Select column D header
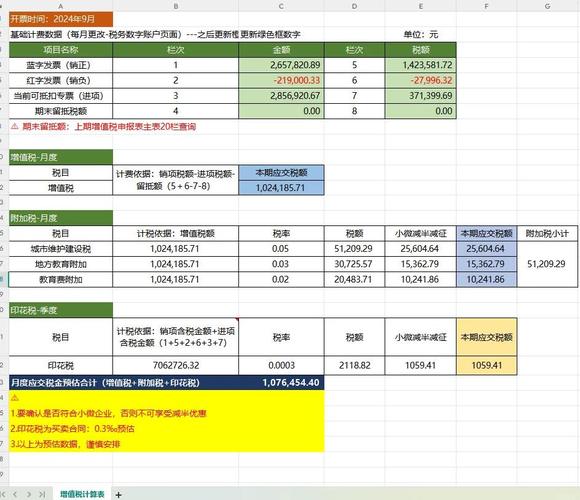Viewport: 580px width, 500px height. (x=354, y=6)
